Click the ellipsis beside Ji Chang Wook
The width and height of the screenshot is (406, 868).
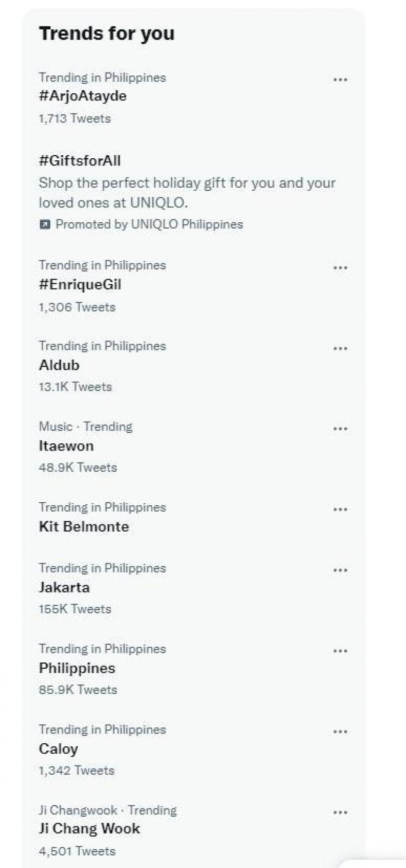[x=340, y=812]
